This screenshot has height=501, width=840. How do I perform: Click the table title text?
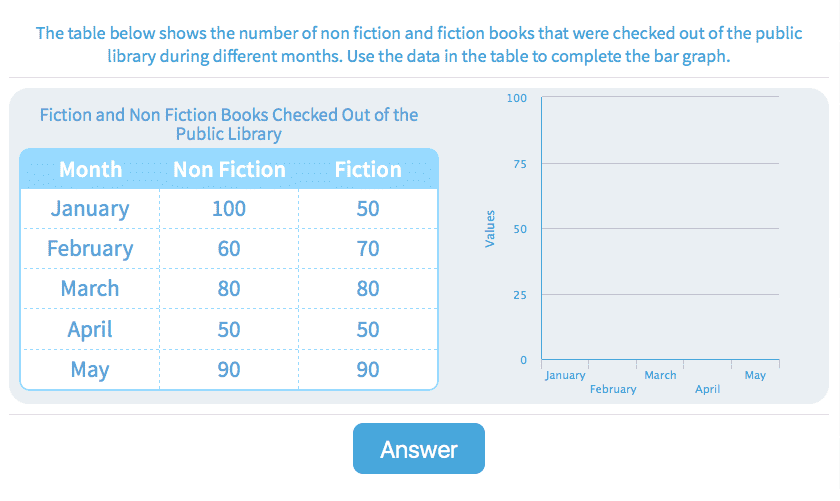[x=229, y=124]
